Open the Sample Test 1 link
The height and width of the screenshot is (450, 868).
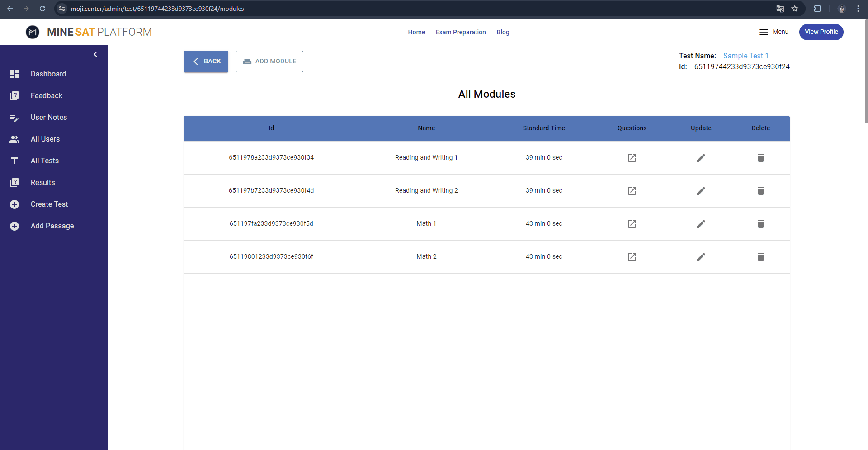[x=745, y=56]
